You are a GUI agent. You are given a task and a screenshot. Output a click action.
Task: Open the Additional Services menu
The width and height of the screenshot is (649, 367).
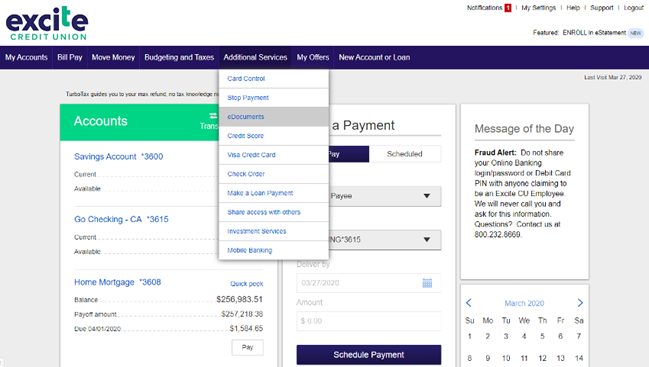(x=255, y=58)
